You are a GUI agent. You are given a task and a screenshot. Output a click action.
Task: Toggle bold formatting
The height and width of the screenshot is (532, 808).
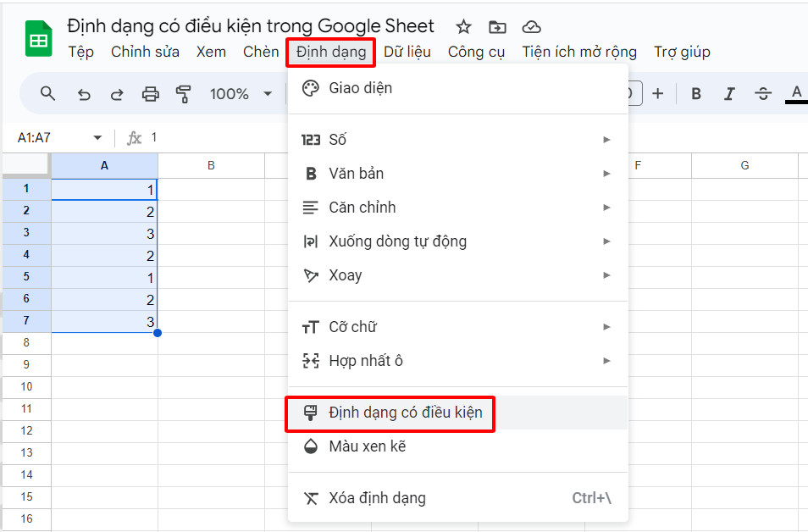695,93
